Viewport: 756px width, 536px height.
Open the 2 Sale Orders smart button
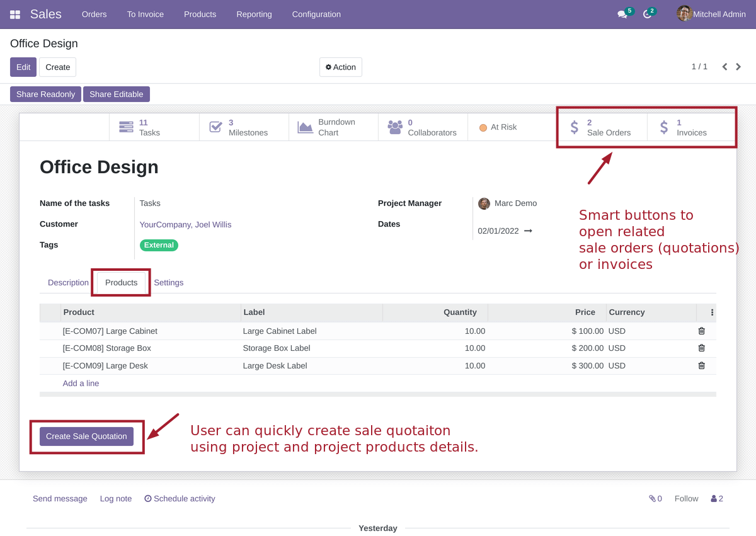pyautogui.click(x=602, y=127)
